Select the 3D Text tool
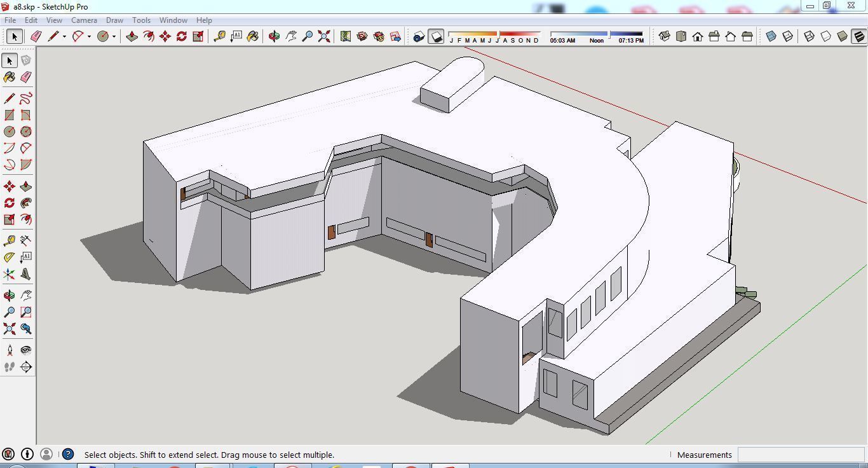 (x=26, y=274)
